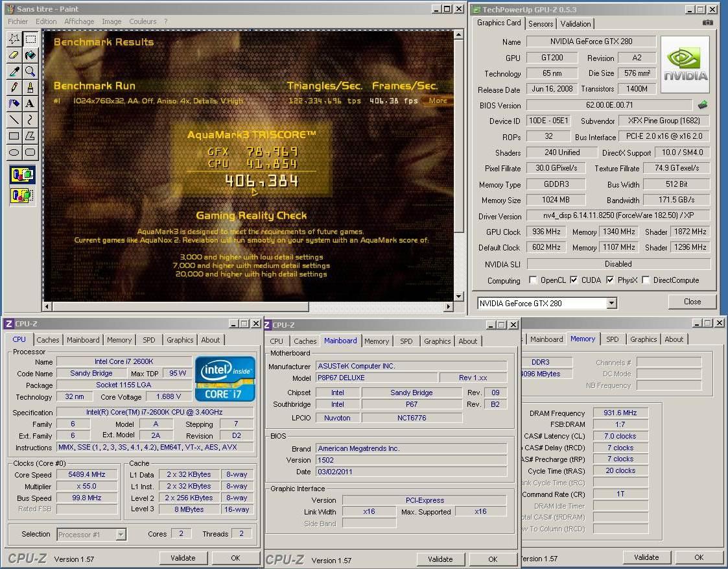Screen dimensions: 728x569
Task: Click the BIOS save chip icon in GPU-Z
Action: [x=703, y=105]
